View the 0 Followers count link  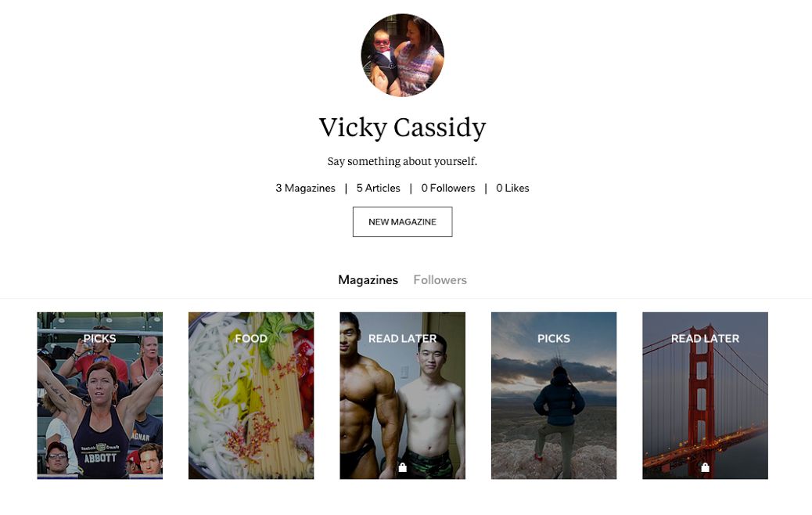pos(448,188)
